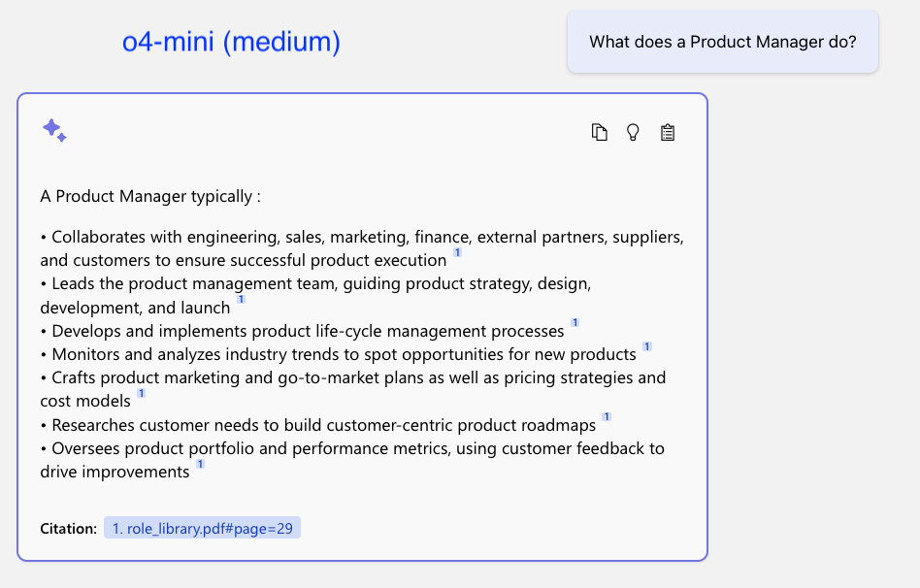
Task: Copy the answer with the copy icon
Action: (599, 132)
